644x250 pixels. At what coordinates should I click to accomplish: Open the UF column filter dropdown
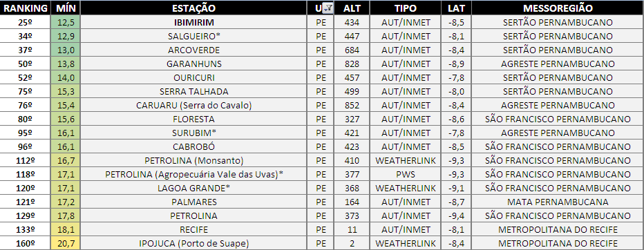tap(329, 8)
